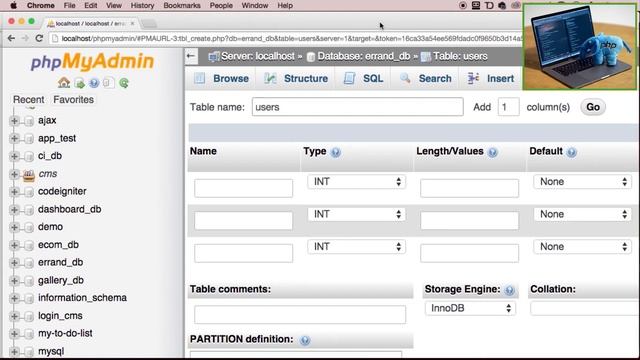This screenshot has width=640, height=360.
Task: Close the localhost browser tab
Action: [x=132, y=24]
